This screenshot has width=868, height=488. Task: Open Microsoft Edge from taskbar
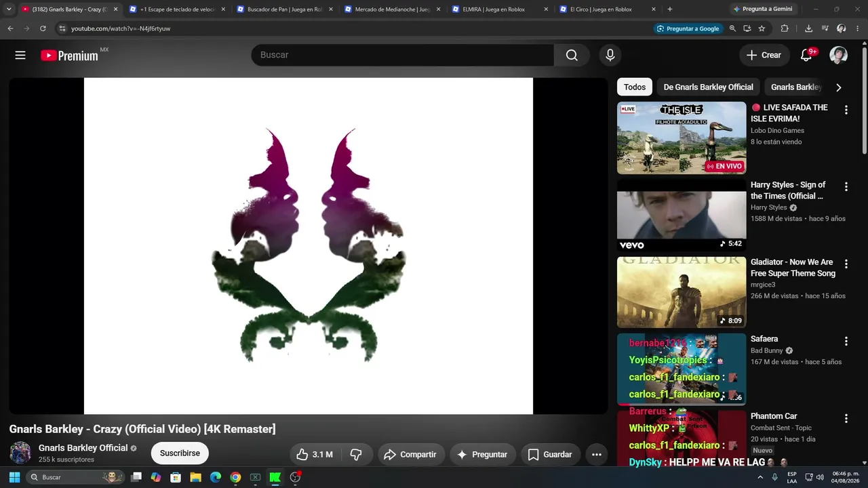coord(216,477)
